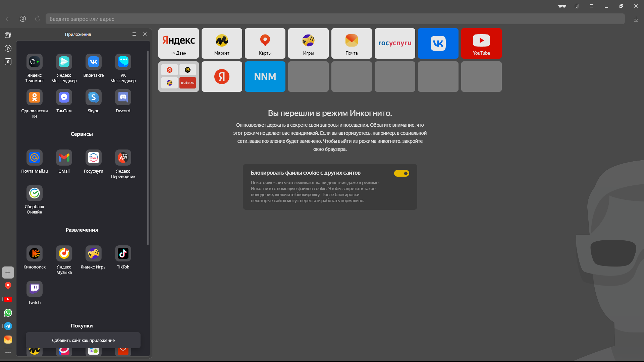Open VK Мессенджер app
The width and height of the screenshot is (644, 362).
123,68
